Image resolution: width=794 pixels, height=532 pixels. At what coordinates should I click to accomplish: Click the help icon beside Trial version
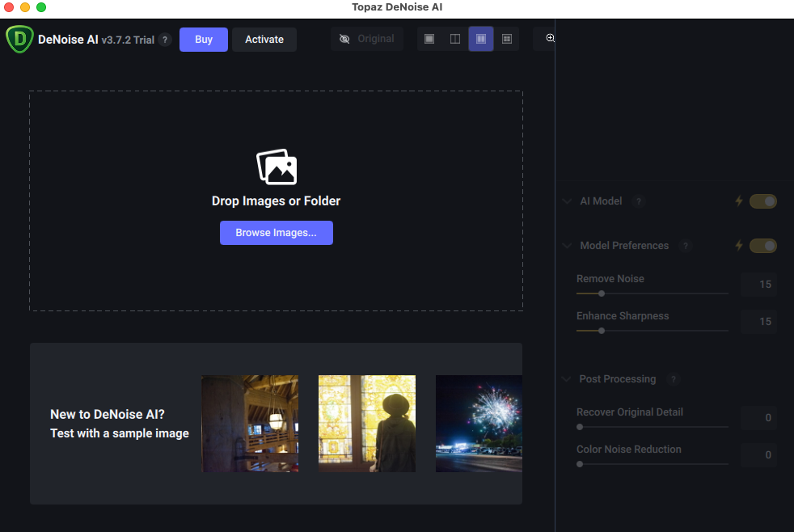(165, 40)
